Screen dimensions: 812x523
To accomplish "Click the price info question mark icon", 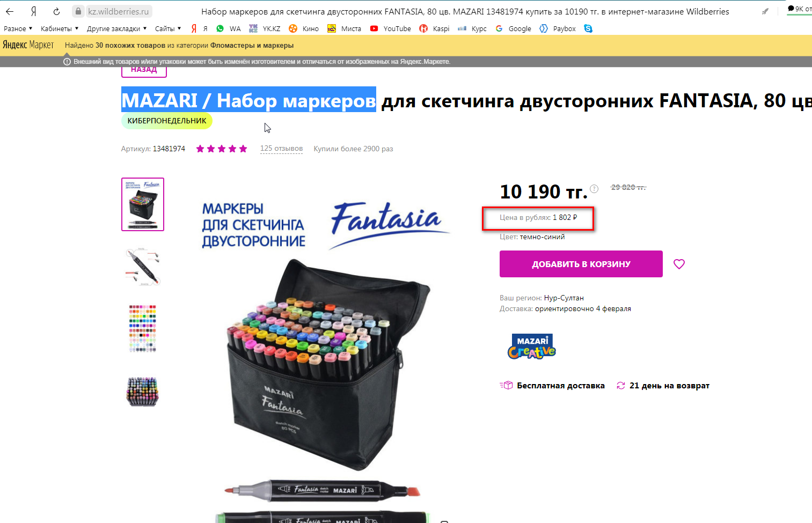I will pyautogui.click(x=594, y=189).
